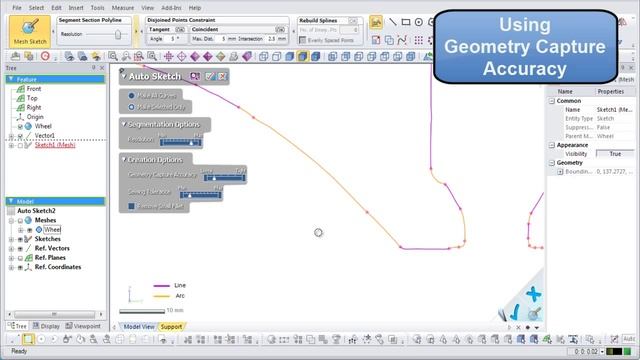Collapse the Common properties group

tap(552, 101)
